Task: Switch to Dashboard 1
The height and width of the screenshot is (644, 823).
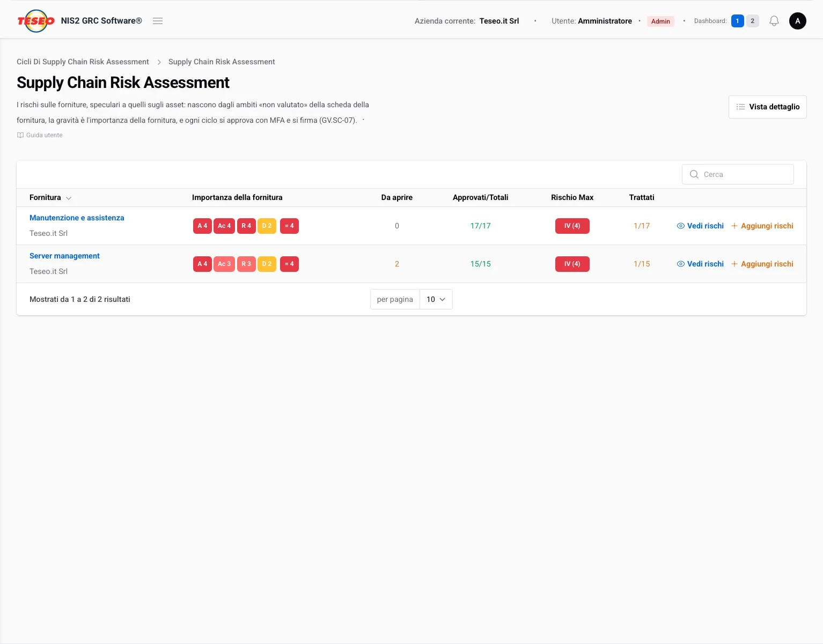Action: [738, 21]
